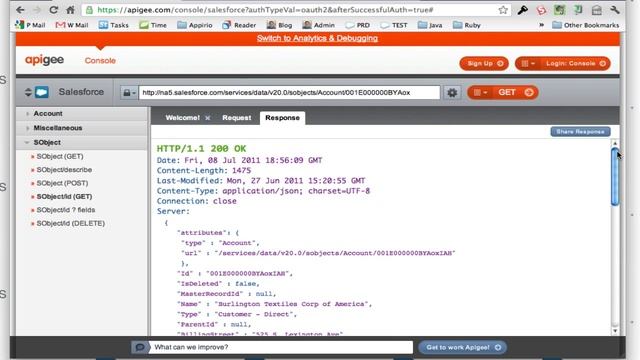This screenshot has height=360, width=640.
Task: Click the browser forward arrow
Action: pyautogui.click(x=37, y=10)
